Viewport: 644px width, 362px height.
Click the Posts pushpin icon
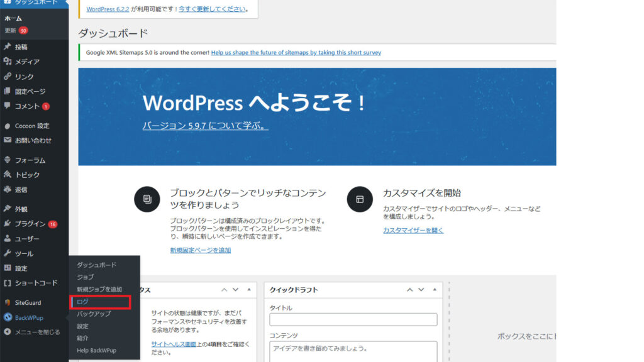tap(8, 47)
